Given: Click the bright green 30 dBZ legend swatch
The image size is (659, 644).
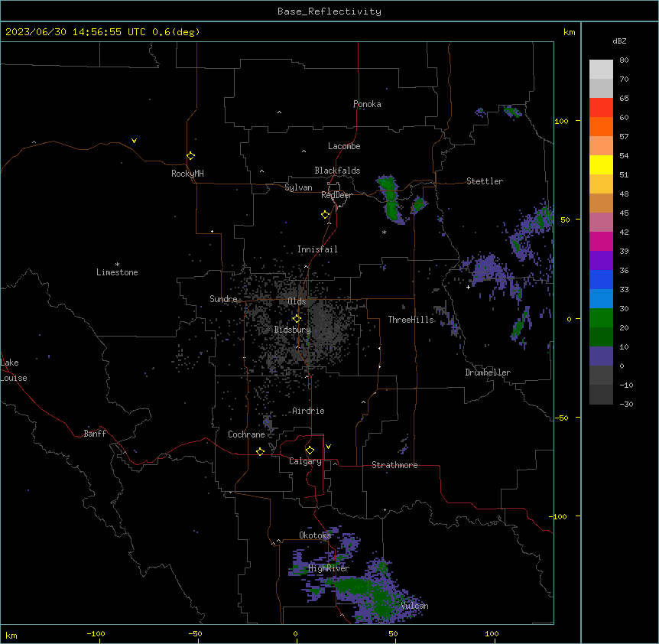Looking at the screenshot, I should (601, 318).
